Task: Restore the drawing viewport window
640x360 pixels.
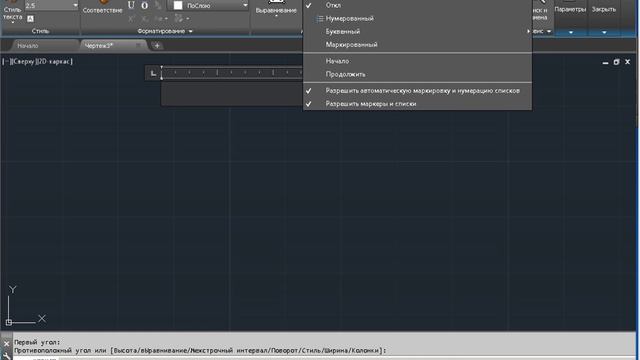Action: [x=616, y=62]
